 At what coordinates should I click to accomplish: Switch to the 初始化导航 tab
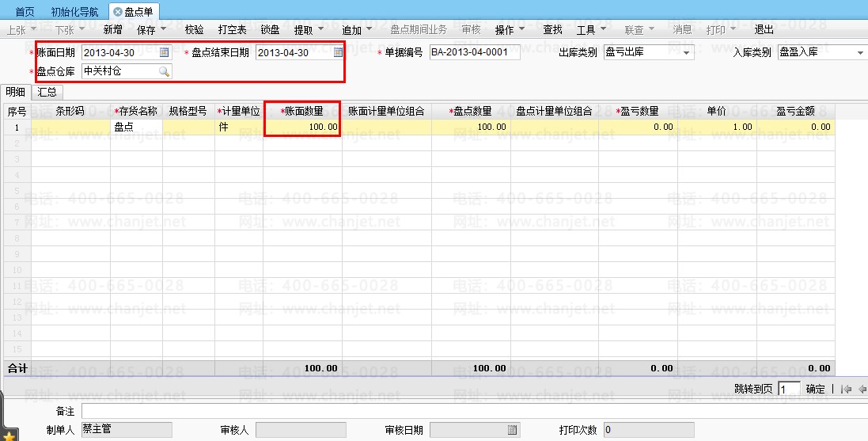click(74, 12)
